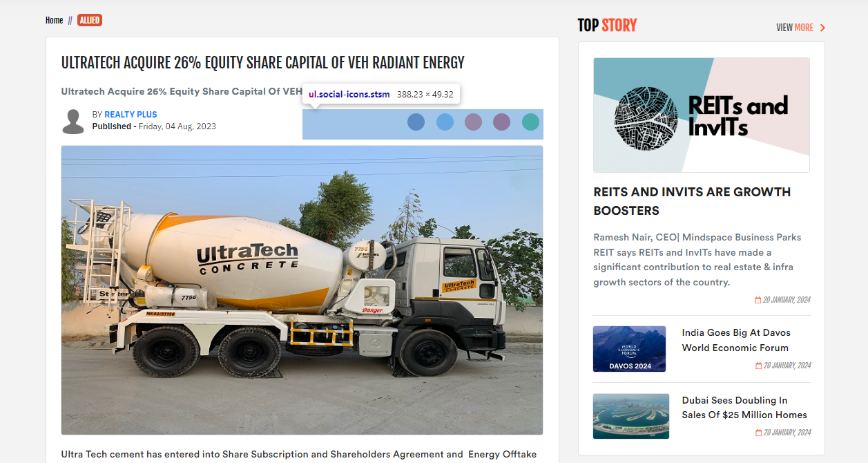The height and width of the screenshot is (463, 868).
Task: Click the UltraTech concrete truck image
Action: click(x=302, y=290)
